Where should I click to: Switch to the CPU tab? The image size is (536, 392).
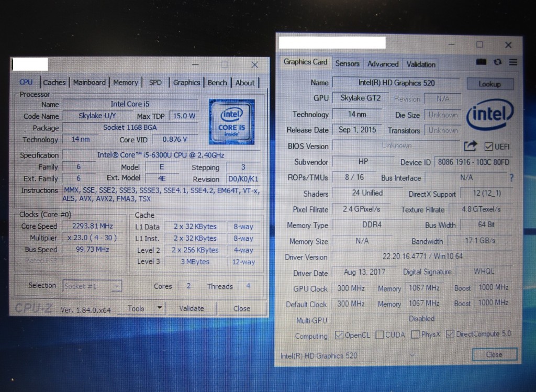pos(26,82)
